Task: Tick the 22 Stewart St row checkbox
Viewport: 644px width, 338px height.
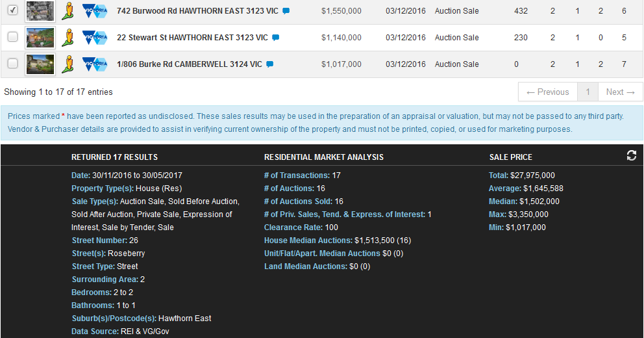Action: coord(12,37)
